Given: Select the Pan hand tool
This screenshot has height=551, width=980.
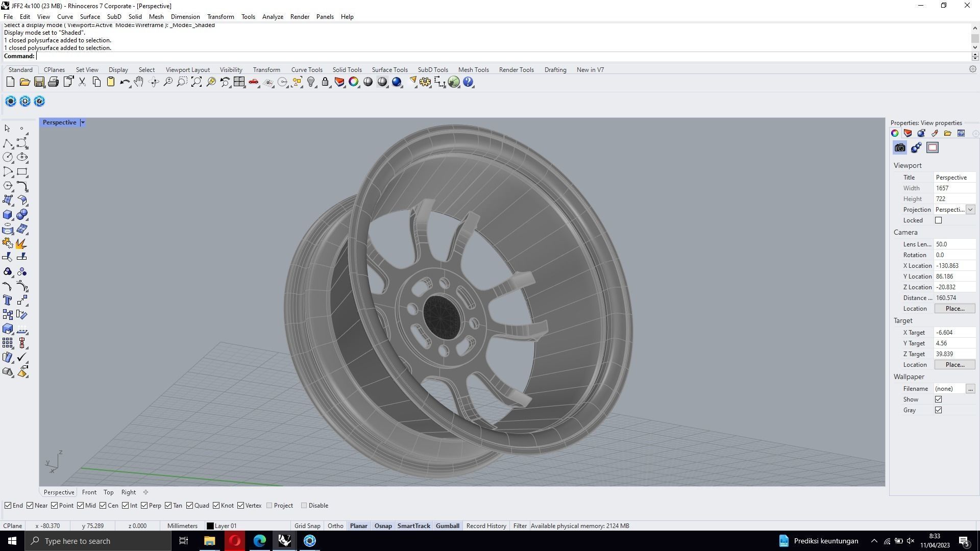Looking at the screenshot, I should (139, 82).
